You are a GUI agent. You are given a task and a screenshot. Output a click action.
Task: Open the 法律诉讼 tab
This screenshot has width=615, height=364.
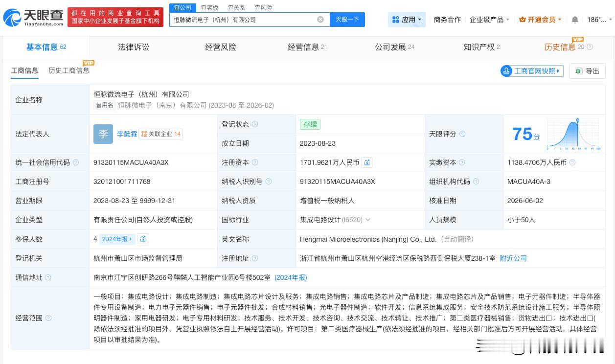coord(134,47)
